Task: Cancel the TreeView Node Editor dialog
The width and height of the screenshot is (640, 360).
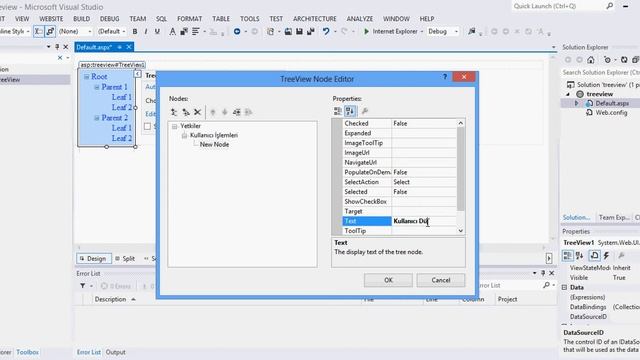Action: click(x=441, y=280)
